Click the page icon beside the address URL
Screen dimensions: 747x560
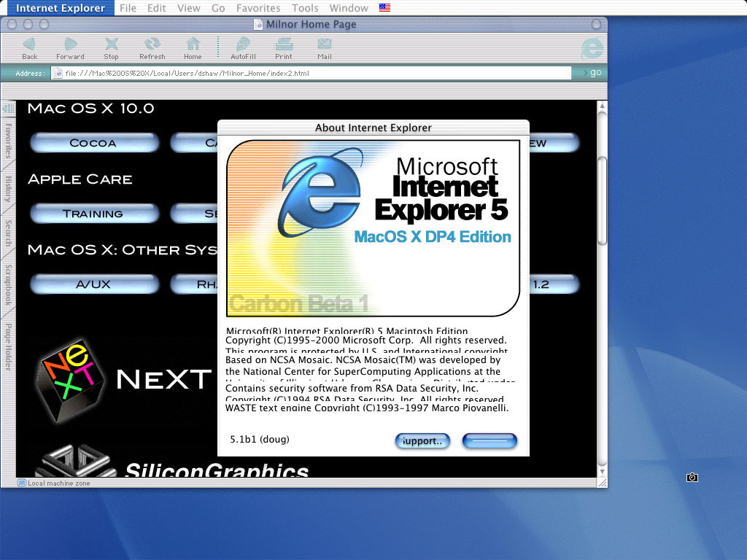coord(58,74)
